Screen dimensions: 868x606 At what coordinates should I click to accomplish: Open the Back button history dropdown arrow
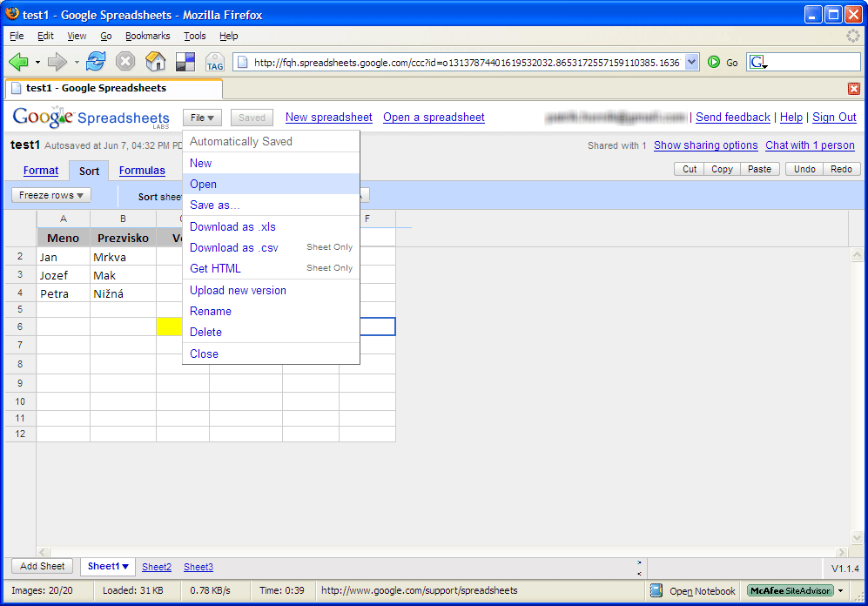tap(37, 62)
